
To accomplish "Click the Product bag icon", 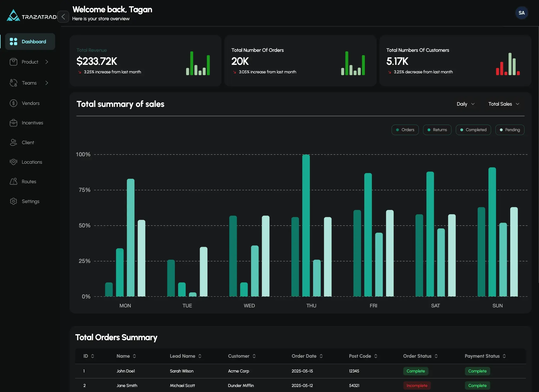I will tap(13, 62).
